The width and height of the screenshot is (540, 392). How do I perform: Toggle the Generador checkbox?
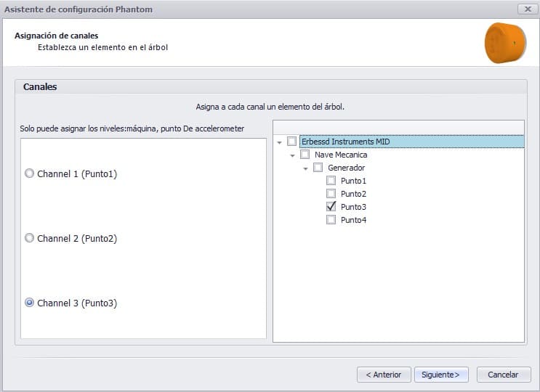(318, 168)
